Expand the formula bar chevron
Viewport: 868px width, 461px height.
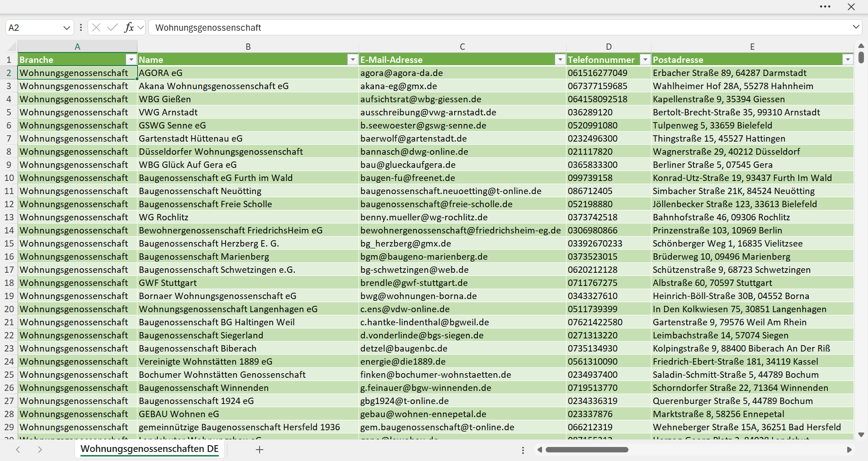coord(856,27)
